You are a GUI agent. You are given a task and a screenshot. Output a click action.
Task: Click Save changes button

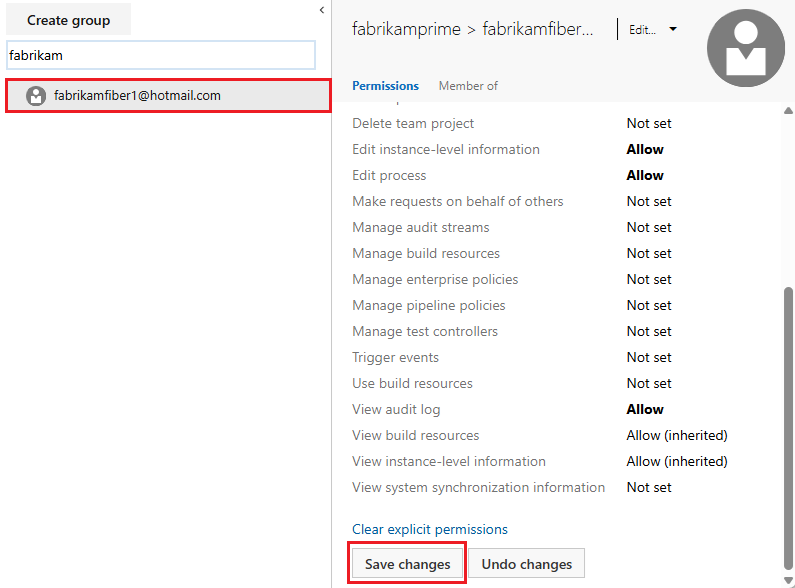(407, 564)
